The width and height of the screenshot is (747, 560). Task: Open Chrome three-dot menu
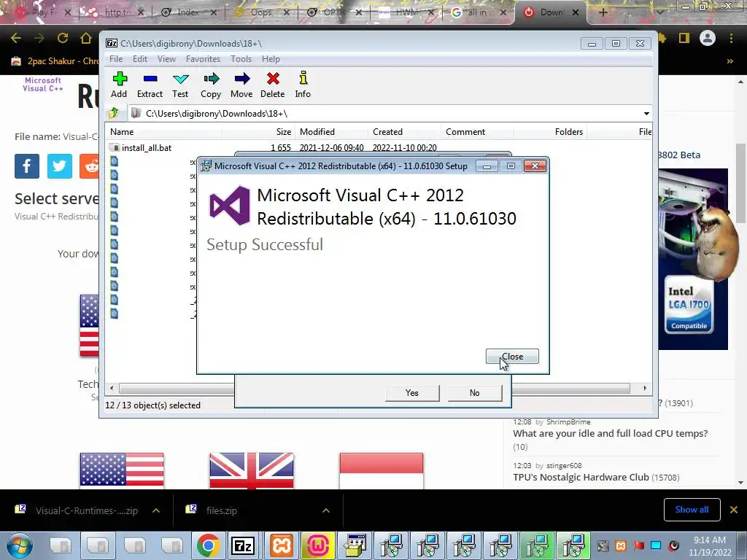pyautogui.click(x=731, y=38)
